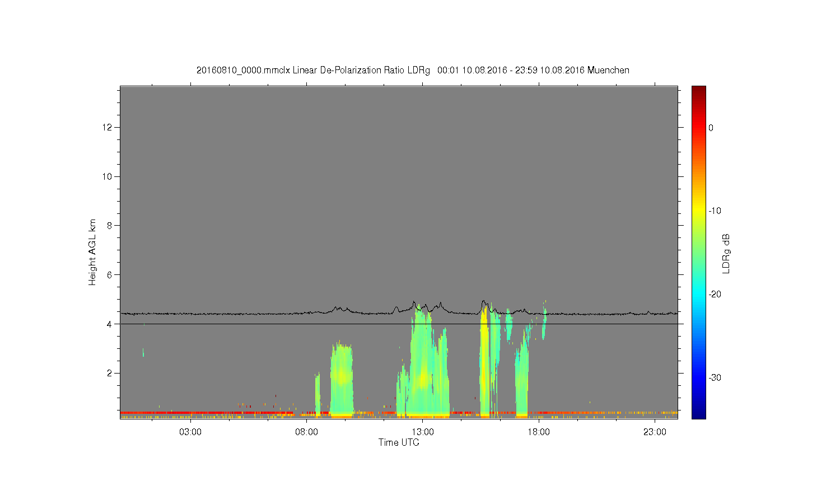Click the height axis label 12

(x=108, y=127)
